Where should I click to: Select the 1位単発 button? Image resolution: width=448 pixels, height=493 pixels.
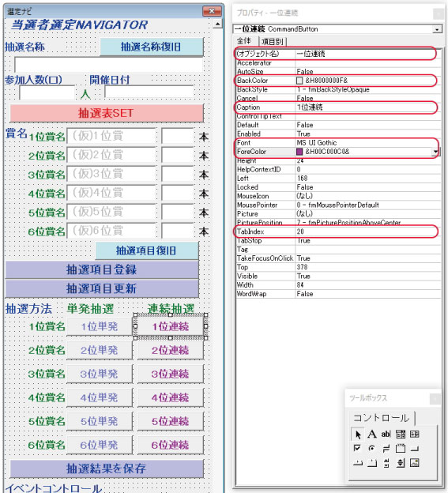click(100, 326)
